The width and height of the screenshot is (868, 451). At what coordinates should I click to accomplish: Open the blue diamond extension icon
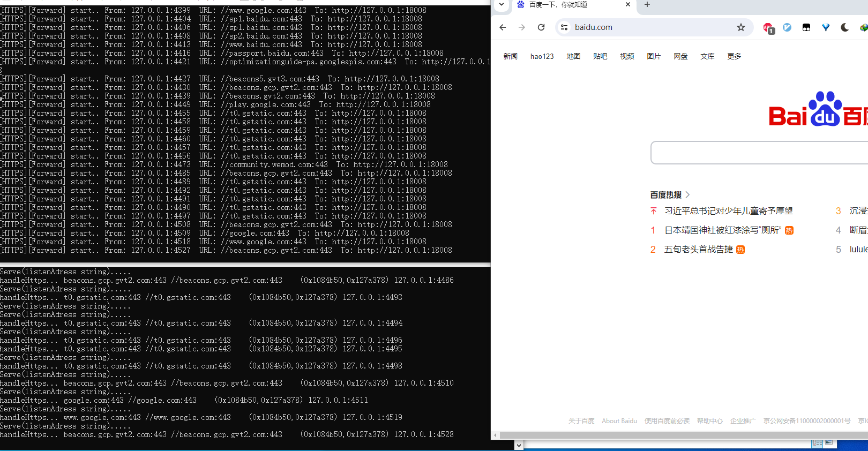point(826,27)
